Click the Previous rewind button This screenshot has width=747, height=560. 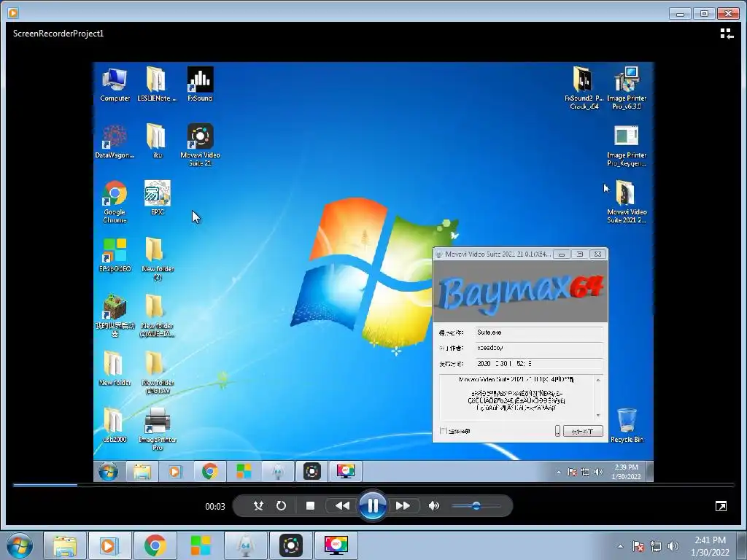[x=342, y=505]
